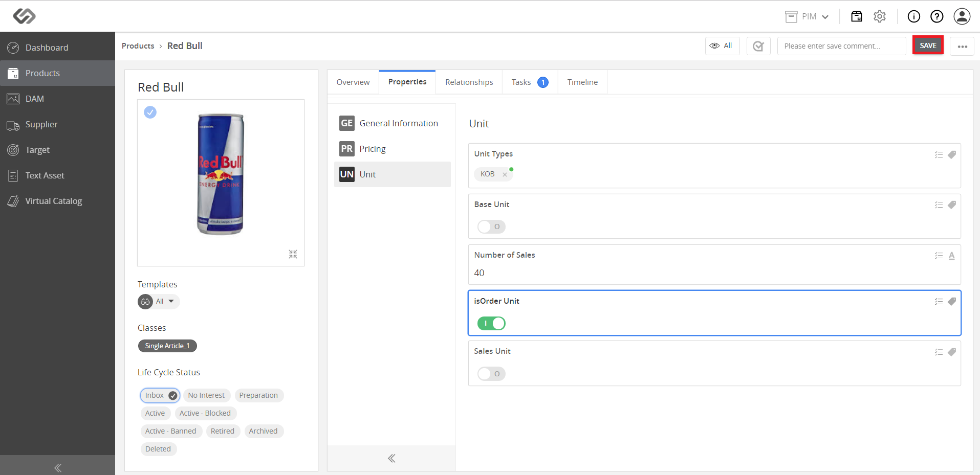
Task: Open list icon for Sales Unit
Action: 939,352
